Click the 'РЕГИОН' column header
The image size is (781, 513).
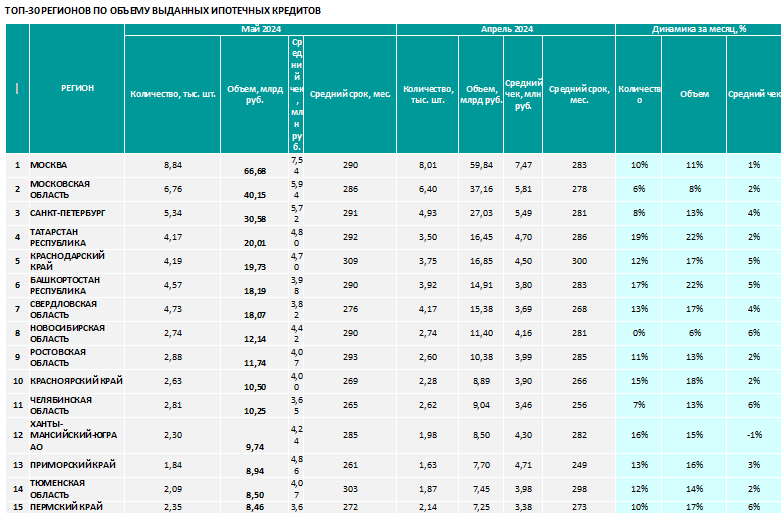coord(77,88)
